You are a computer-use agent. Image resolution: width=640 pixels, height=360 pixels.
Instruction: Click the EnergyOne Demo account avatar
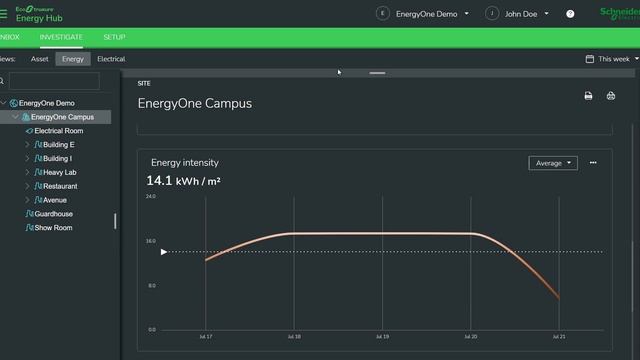point(382,13)
